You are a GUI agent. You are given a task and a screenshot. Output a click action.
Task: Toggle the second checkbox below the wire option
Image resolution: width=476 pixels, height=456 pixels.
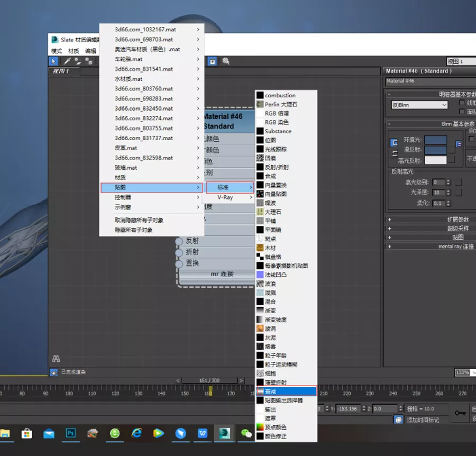tap(462, 112)
